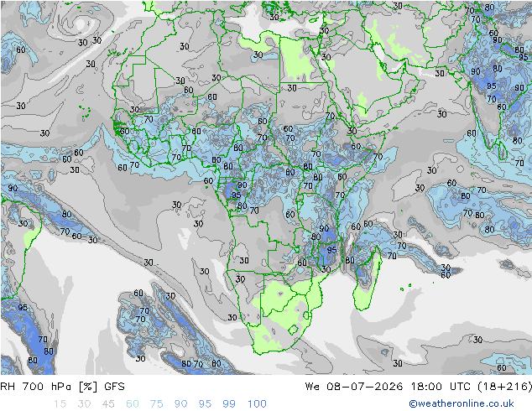Image resolution: width=532 pixels, height=411 pixels.
Task: Open the ©weatheronline.co.uk copyright link
Action: coord(461,403)
